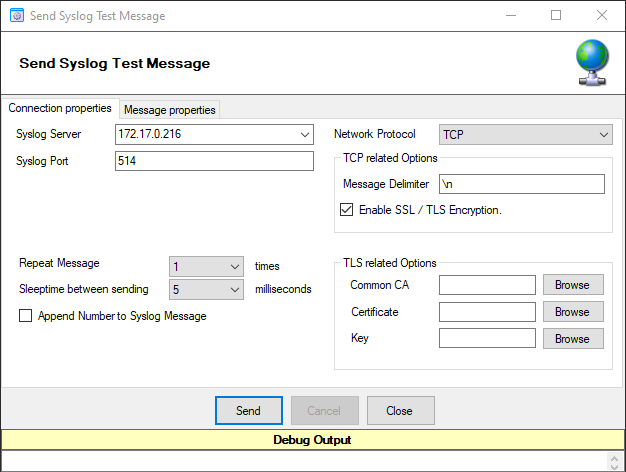Open Sleeptime between sending dropdown
This screenshot has width=626, height=472.
point(235,290)
